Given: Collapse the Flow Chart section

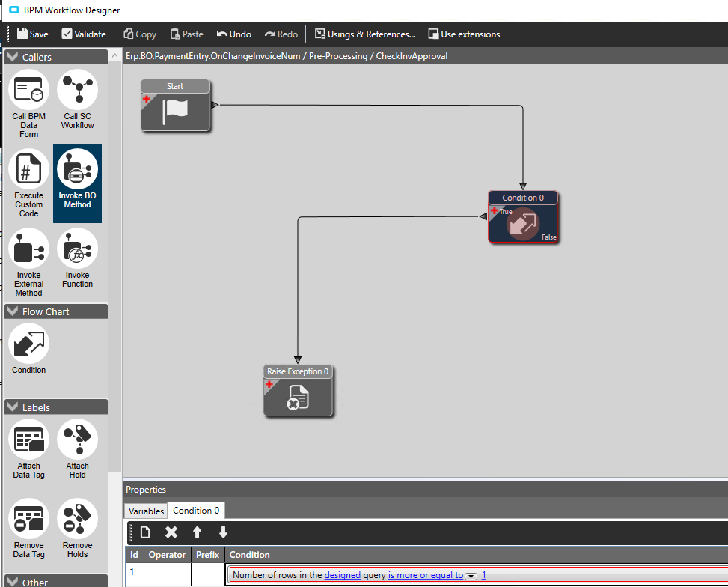Looking at the screenshot, I should point(13,311).
